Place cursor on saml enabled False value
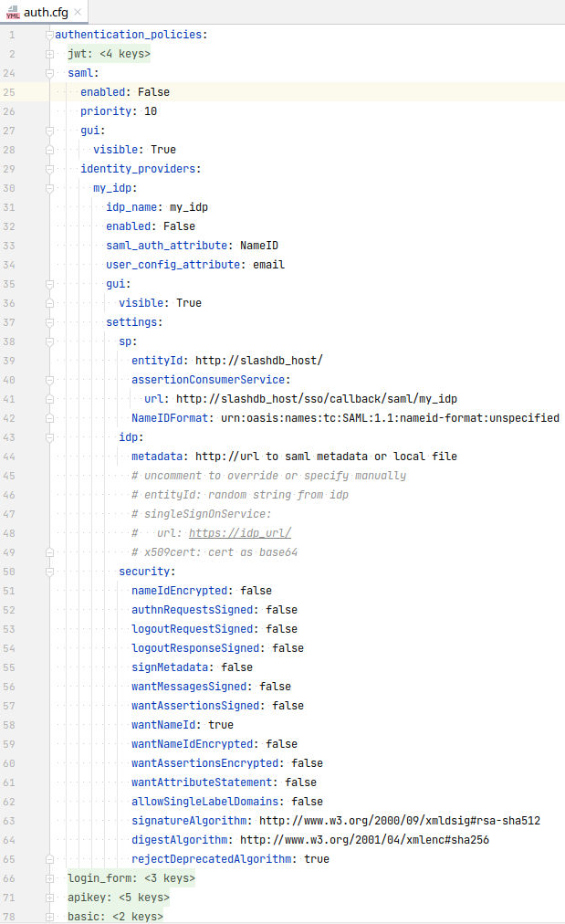The width and height of the screenshot is (565, 924). pos(153,92)
